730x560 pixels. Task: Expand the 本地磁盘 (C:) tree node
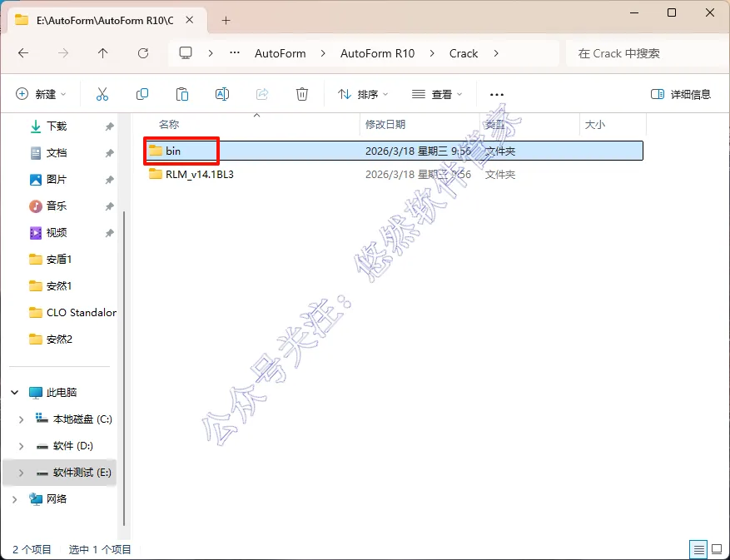click(x=21, y=419)
